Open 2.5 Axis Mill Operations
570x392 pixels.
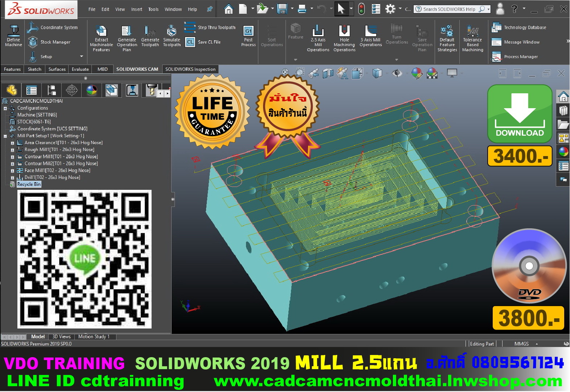pos(318,38)
